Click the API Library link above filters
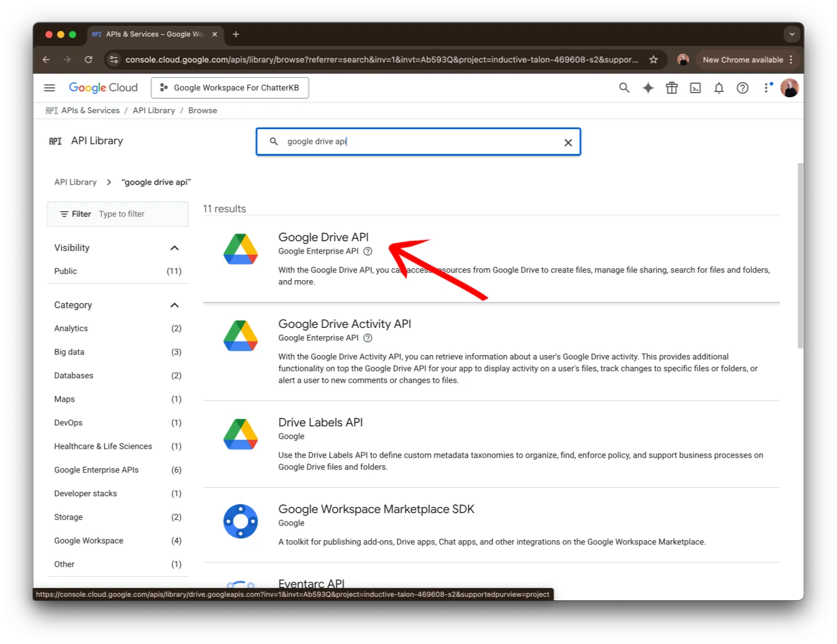This screenshot has width=837, height=644. (76, 182)
